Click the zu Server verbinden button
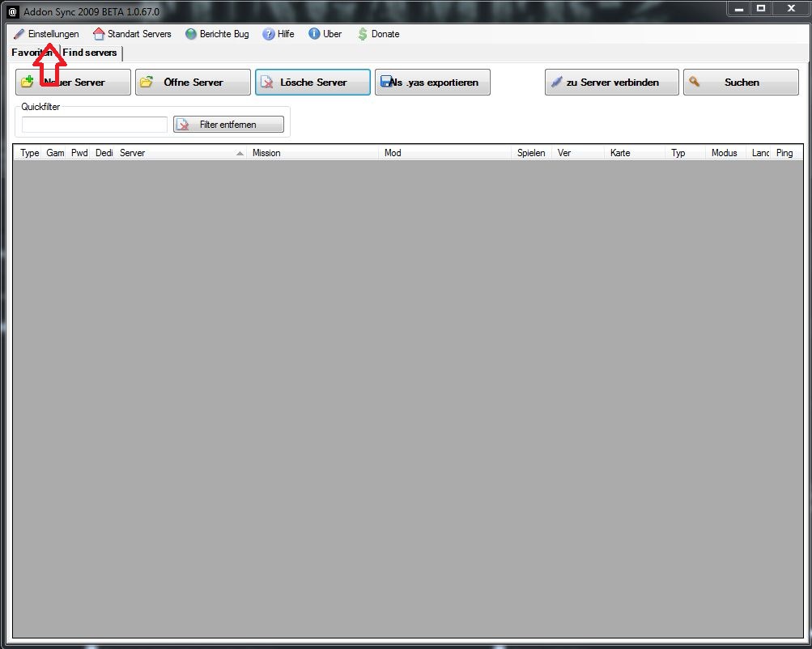The width and height of the screenshot is (812, 649). [611, 83]
